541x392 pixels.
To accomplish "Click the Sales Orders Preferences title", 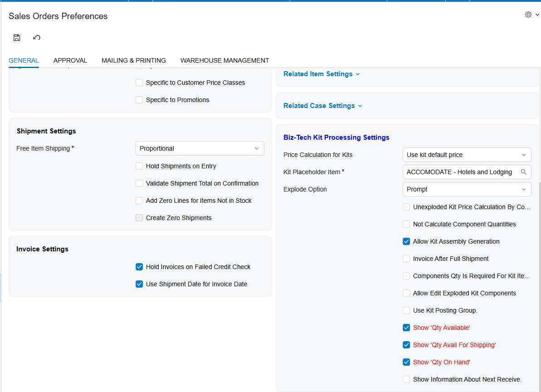I will (58, 16).
